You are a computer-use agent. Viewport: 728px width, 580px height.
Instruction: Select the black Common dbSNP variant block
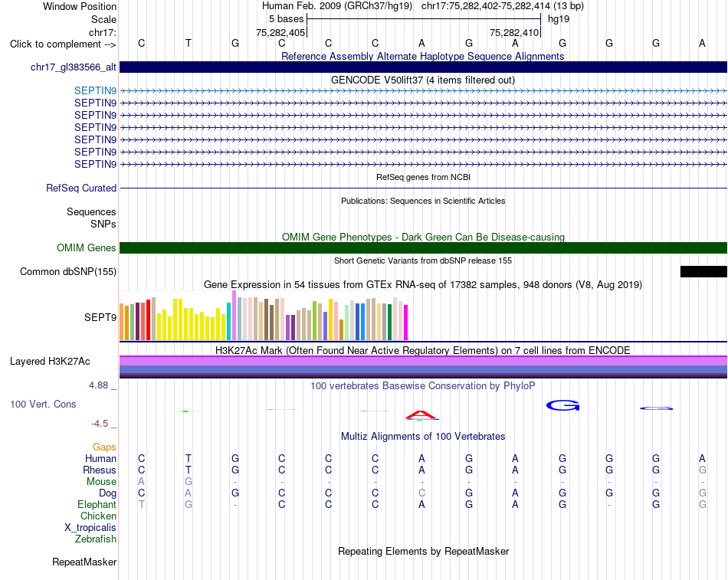[x=703, y=272]
